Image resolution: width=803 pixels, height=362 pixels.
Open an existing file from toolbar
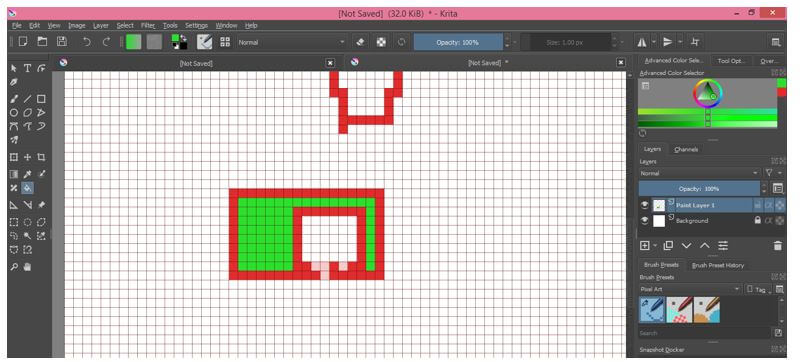42,42
